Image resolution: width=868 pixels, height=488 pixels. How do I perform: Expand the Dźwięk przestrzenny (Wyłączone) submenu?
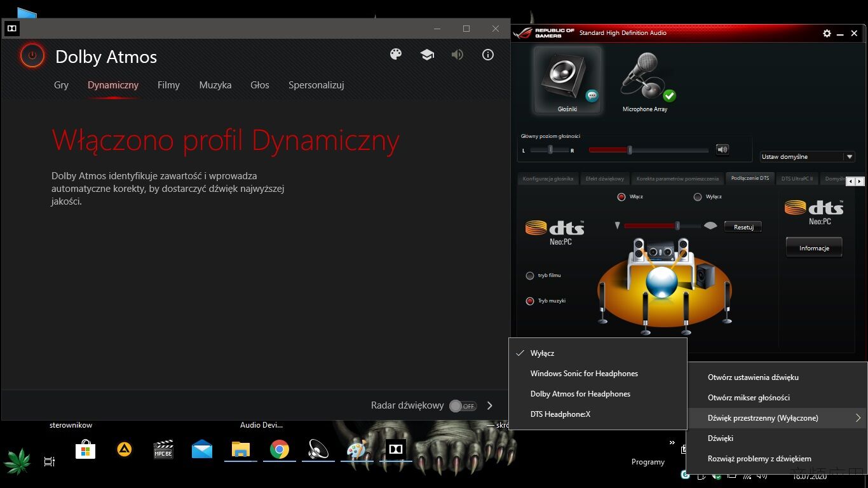(x=777, y=418)
